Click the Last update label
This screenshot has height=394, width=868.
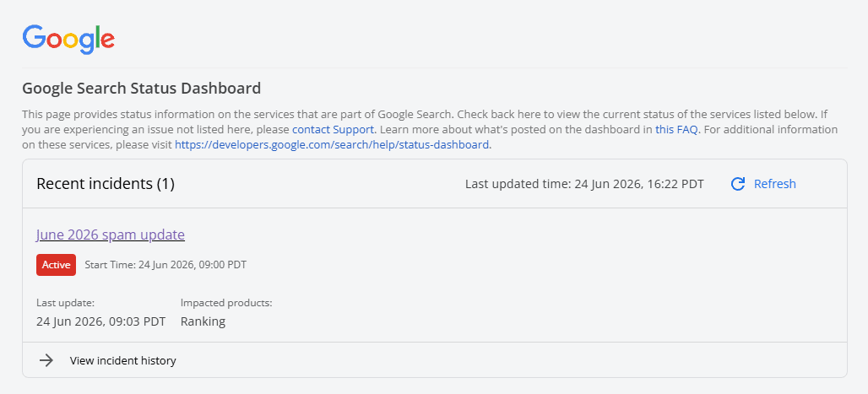coord(65,303)
